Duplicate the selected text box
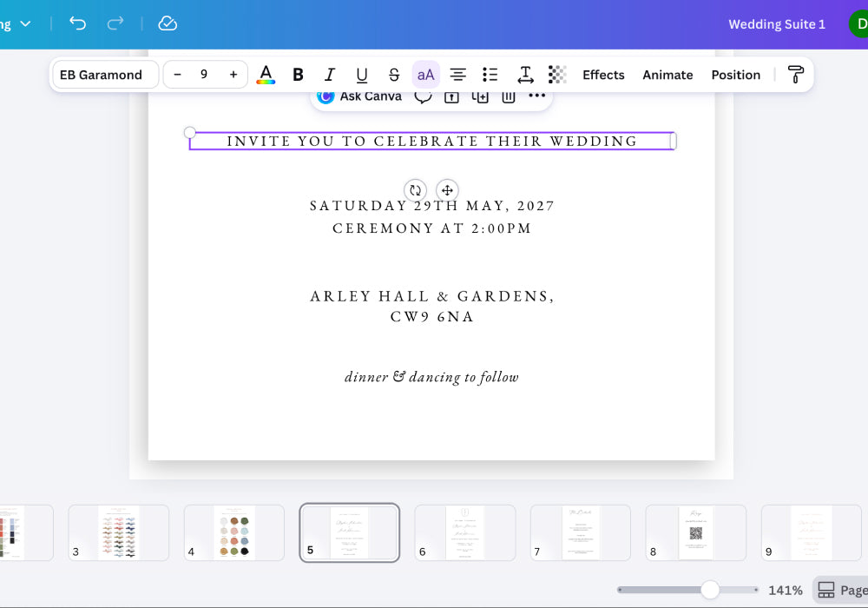The image size is (868, 608). (x=480, y=97)
